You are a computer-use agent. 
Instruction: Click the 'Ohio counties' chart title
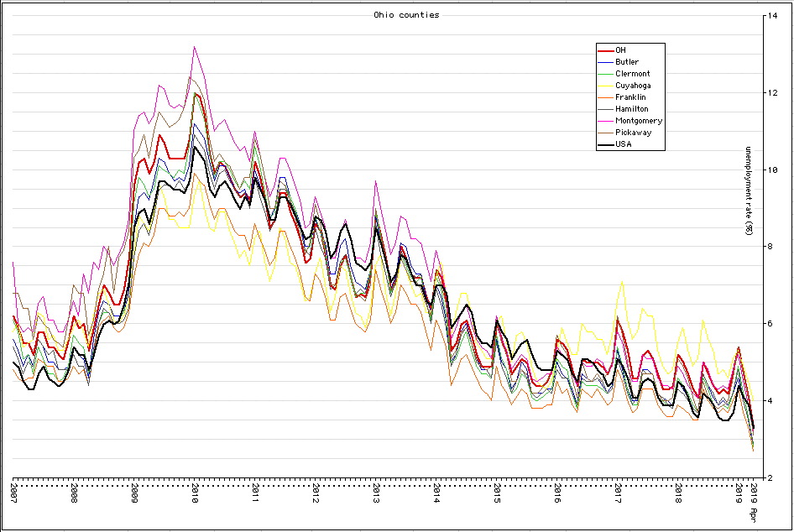click(406, 14)
